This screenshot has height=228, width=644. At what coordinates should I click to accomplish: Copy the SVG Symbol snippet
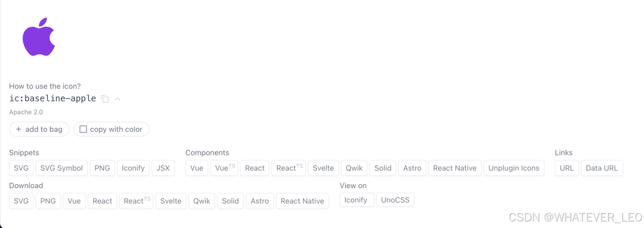click(62, 168)
